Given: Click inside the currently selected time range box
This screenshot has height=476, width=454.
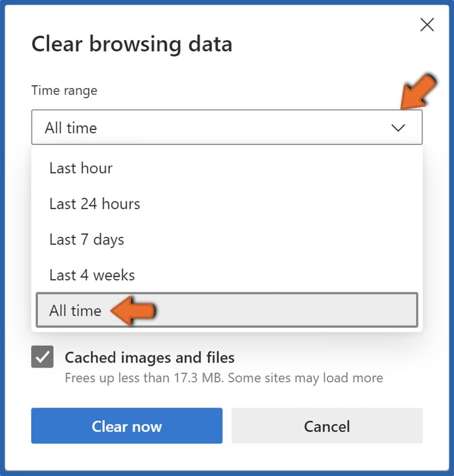Looking at the screenshot, I should pyautogui.click(x=172, y=128).
